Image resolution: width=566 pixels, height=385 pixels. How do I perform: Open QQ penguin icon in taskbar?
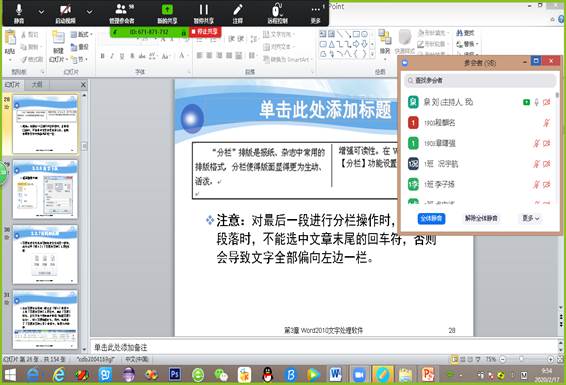(x=267, y=375)
